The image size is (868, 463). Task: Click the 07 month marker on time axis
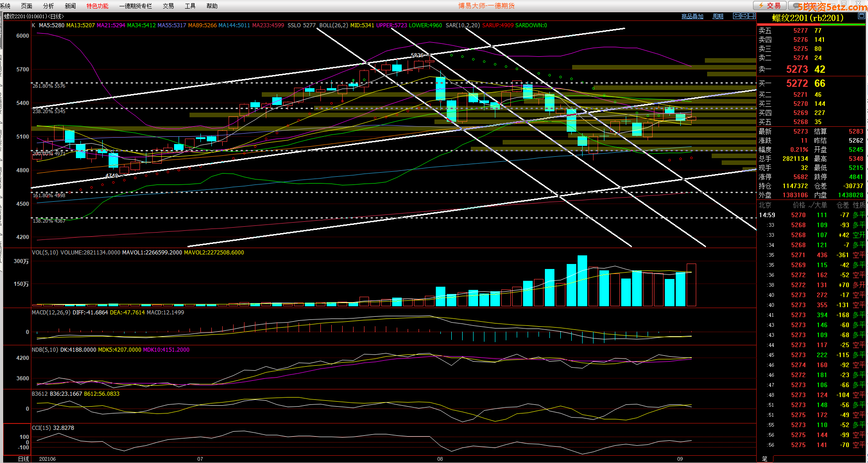200,459
